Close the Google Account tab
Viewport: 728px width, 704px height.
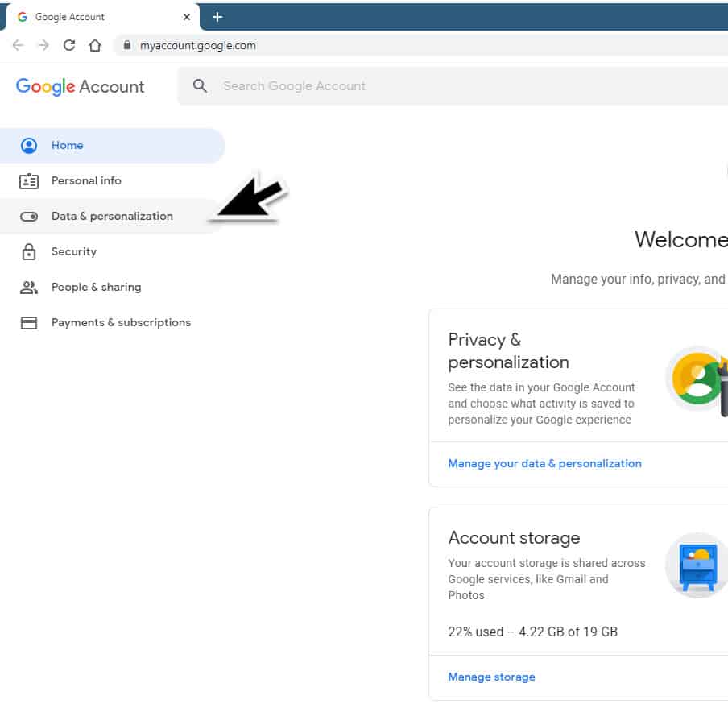pos(187,17)
